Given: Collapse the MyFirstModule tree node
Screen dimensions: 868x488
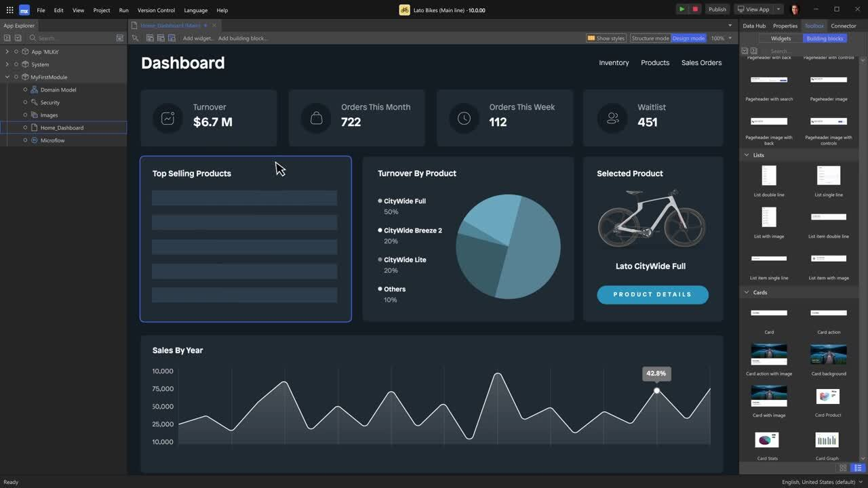Looking at the screenshot, I should (7, 77).
